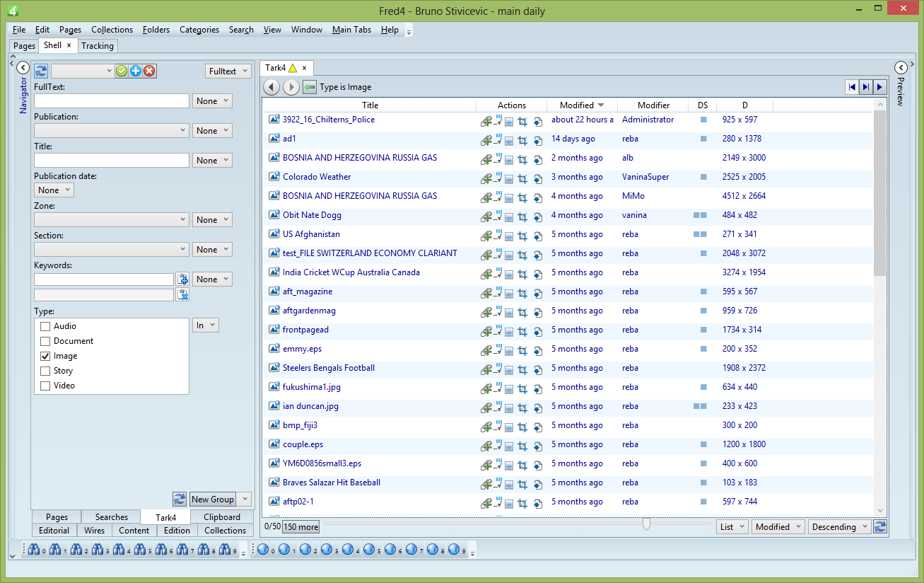This screenshot has width=924, height=583.
Task: Click the 150 more button
Action: coord(301,526)
